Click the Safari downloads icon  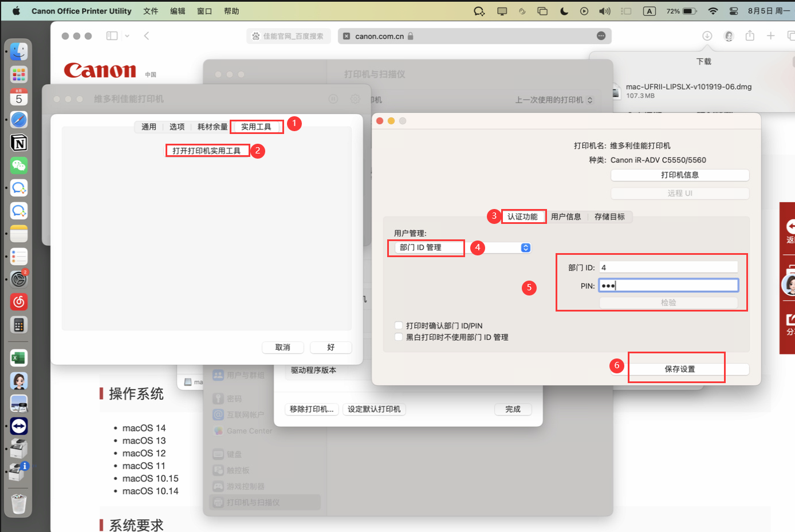pos(707,36)
